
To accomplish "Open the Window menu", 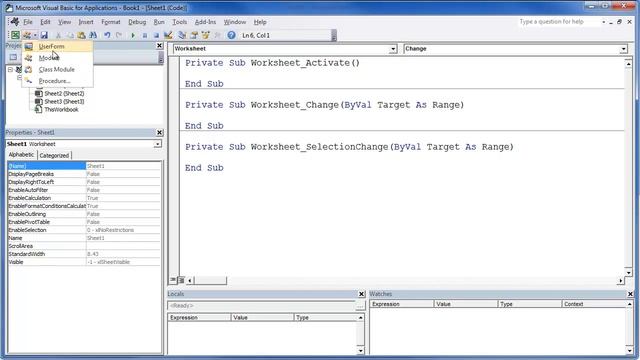I will tap(235, 22).
